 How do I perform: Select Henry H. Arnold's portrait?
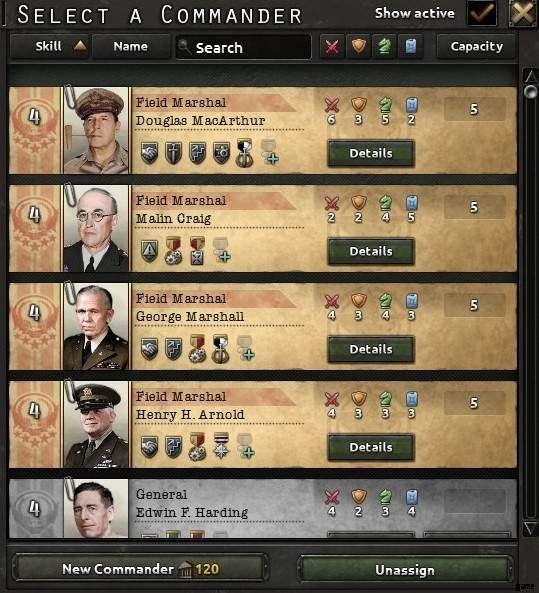coord(96,424)
